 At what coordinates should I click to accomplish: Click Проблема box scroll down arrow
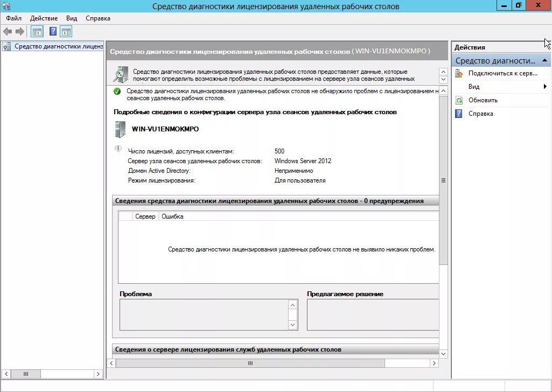[292, 325]
